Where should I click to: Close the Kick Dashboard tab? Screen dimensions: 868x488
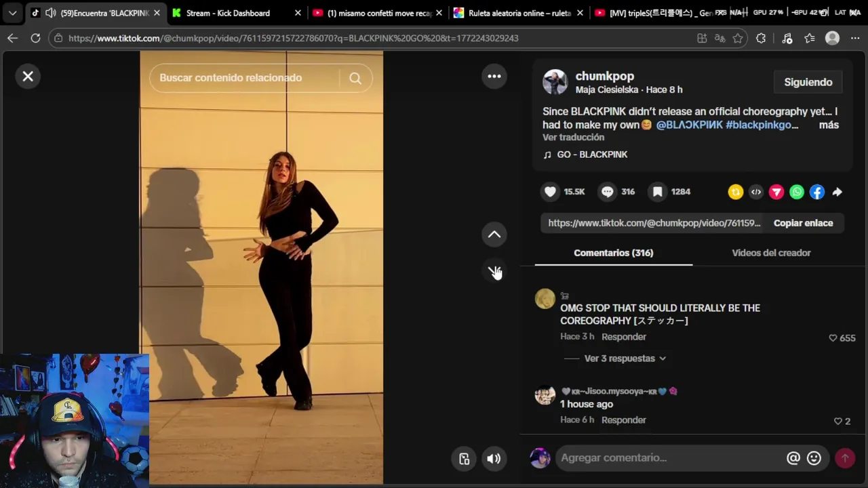tap(298, 13)
